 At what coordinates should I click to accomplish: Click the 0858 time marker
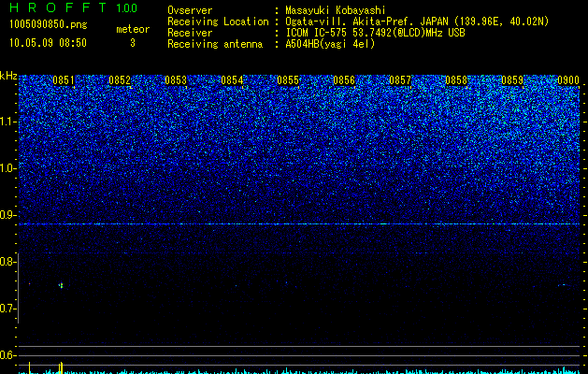coord(456,80)
